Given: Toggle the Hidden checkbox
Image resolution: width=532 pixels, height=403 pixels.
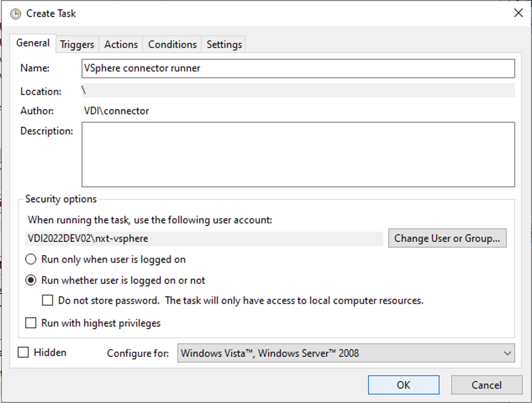Looking at the screenshot, I should pyautogui.click(x=23, y=352).
